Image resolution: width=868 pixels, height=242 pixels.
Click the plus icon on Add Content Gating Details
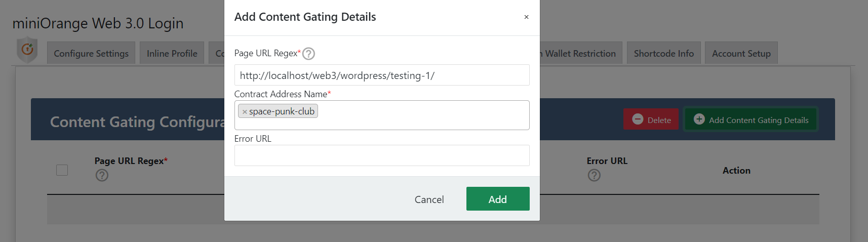[699, 119]
